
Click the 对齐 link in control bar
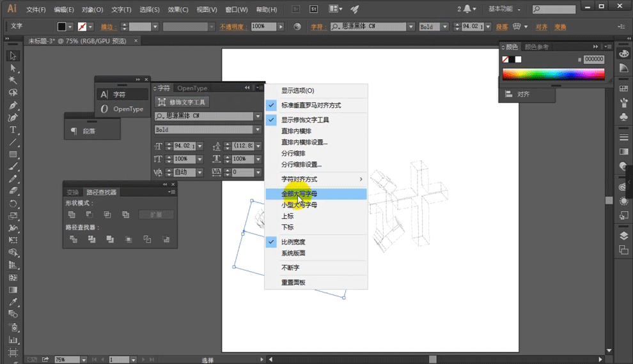click(x=542, y=27)
